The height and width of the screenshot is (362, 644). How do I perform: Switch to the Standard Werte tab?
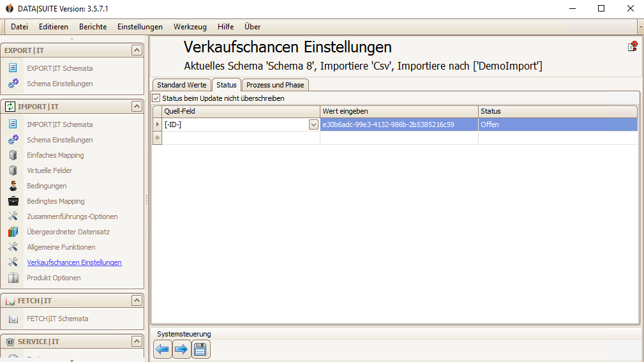pos(181,85)
